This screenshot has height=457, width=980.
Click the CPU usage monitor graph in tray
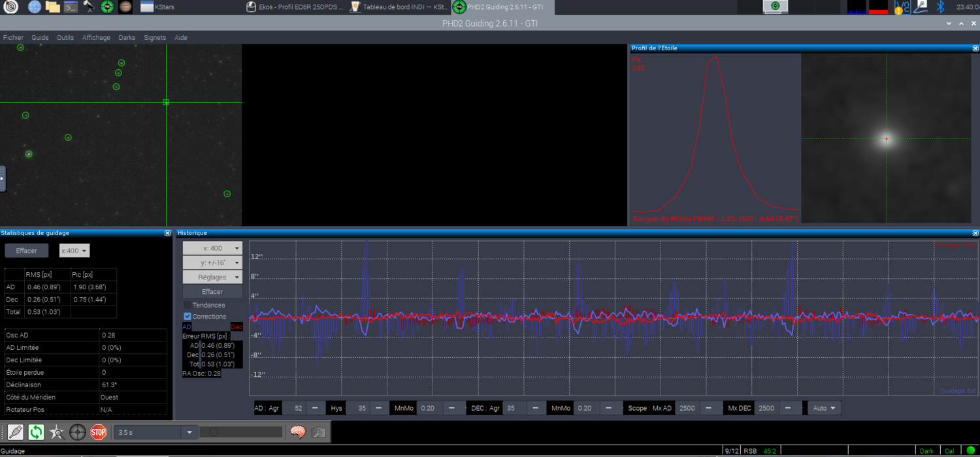(857, 7)
